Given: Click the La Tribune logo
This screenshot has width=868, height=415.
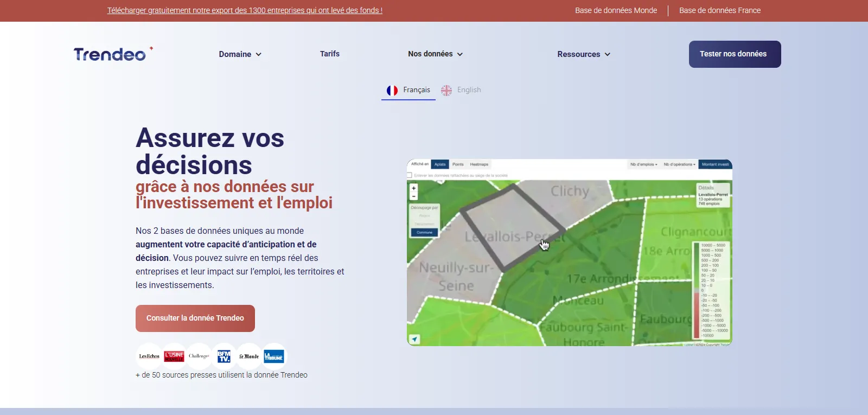Looking at the screenshot, I should point(274,356).
